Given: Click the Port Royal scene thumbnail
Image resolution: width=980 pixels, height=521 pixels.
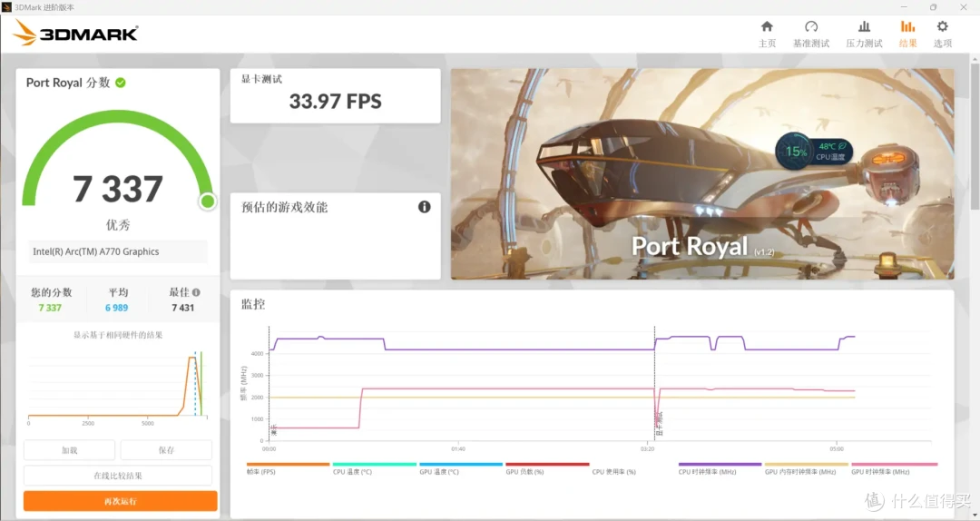Looking at the screenshot, I should click(x=702, y=174).
